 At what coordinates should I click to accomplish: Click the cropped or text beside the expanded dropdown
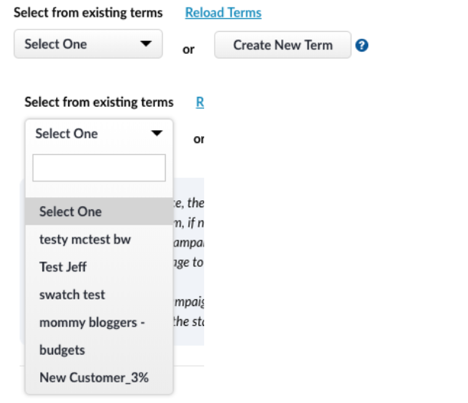pos(199,139)
